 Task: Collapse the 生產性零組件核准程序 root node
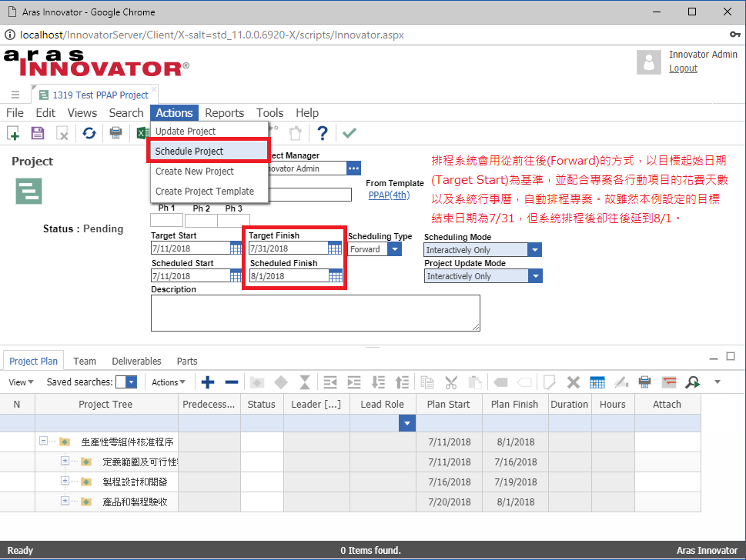(x=44, y=442)
